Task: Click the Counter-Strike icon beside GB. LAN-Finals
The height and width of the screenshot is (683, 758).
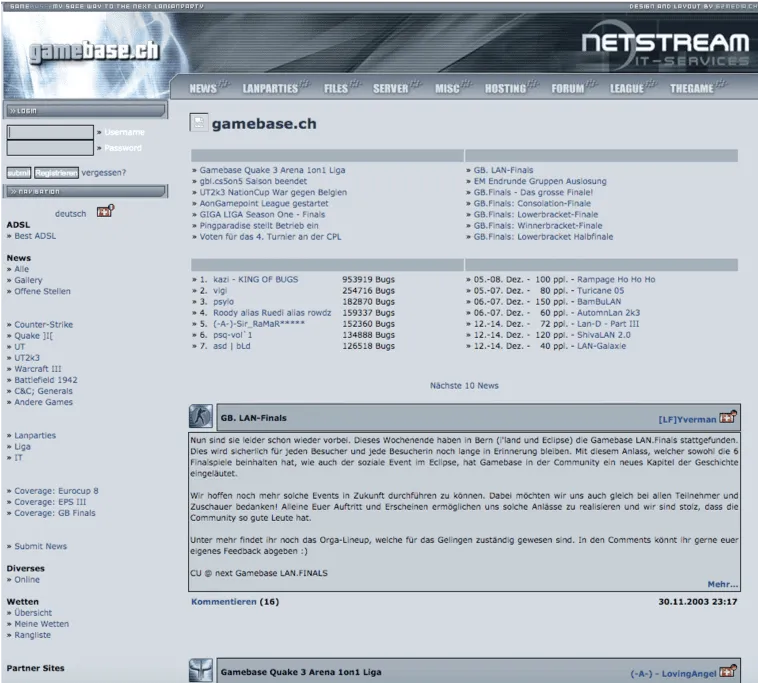Action: pos(201,416)
